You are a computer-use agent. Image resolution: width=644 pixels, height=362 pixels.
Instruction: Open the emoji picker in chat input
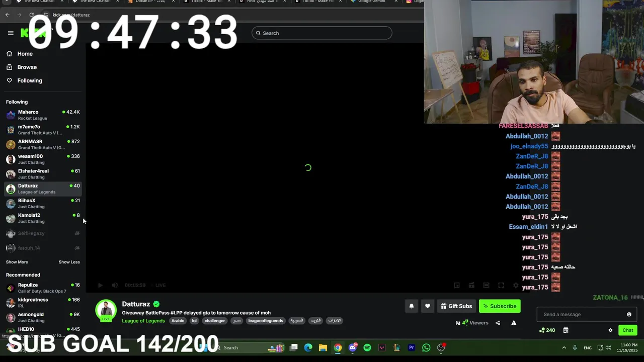[x=629, y=315]
